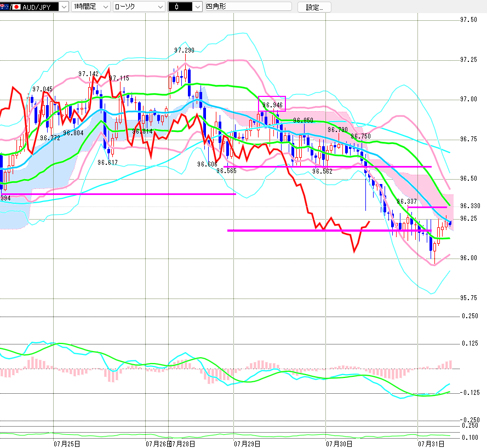Click the 07月31日 date axis label
This screenshot has width=487, height=448.
click(x=431, y=444)
